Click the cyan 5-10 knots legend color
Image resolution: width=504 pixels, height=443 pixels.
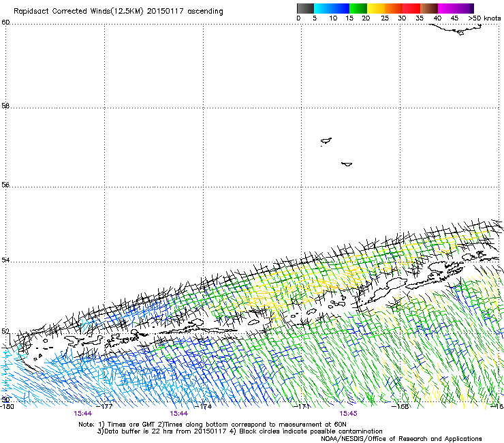click(x=323, y=8)
